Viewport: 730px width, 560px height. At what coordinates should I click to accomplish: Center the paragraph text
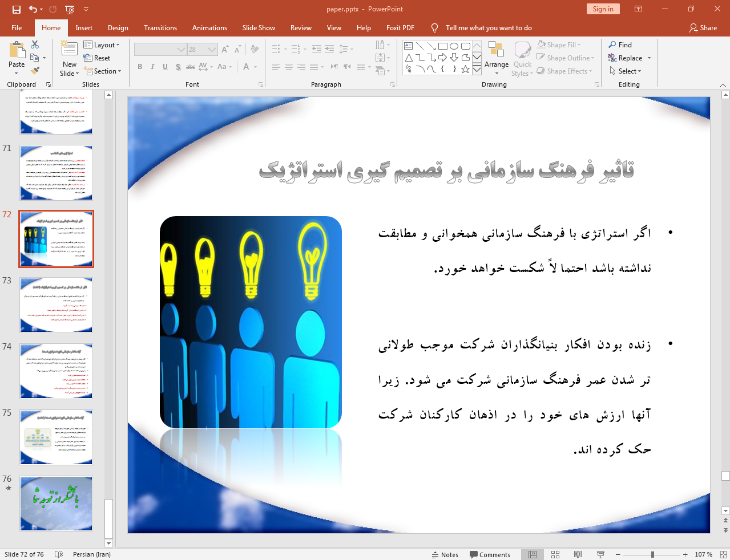point(289,67)
